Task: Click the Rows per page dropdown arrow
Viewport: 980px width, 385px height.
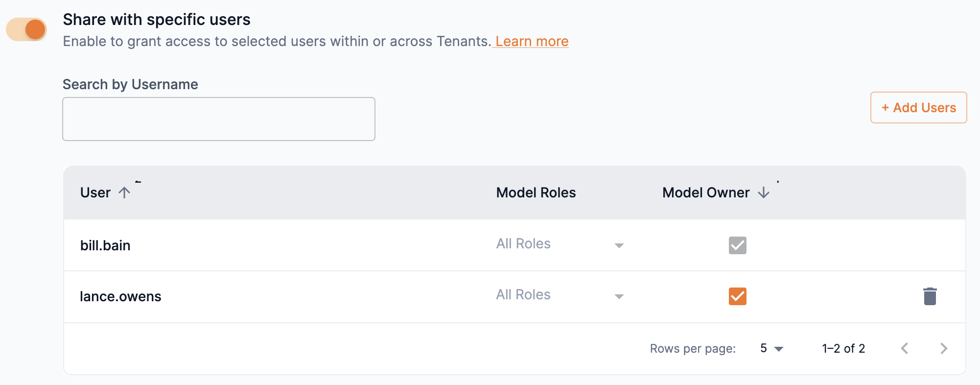Action: [x=778, y=349]
